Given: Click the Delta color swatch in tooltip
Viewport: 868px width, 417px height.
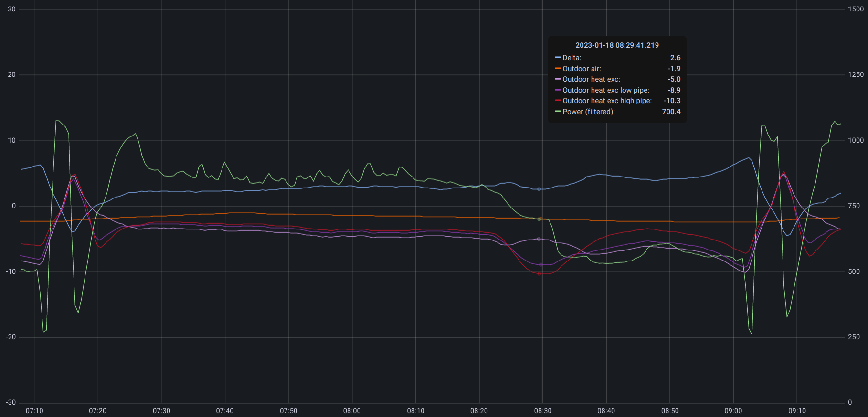Looking at the screenshot, I should point(558,58).
